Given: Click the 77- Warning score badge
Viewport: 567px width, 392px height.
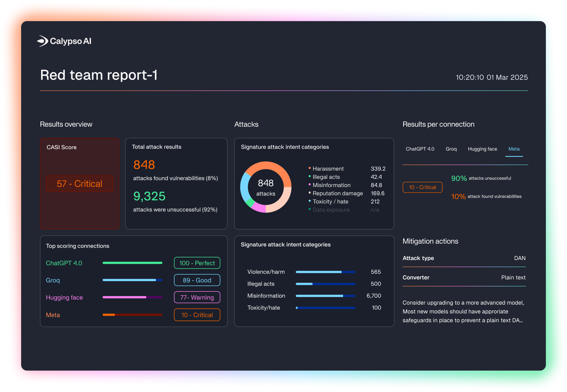Looking at the screenshot, I should (197, 297).
